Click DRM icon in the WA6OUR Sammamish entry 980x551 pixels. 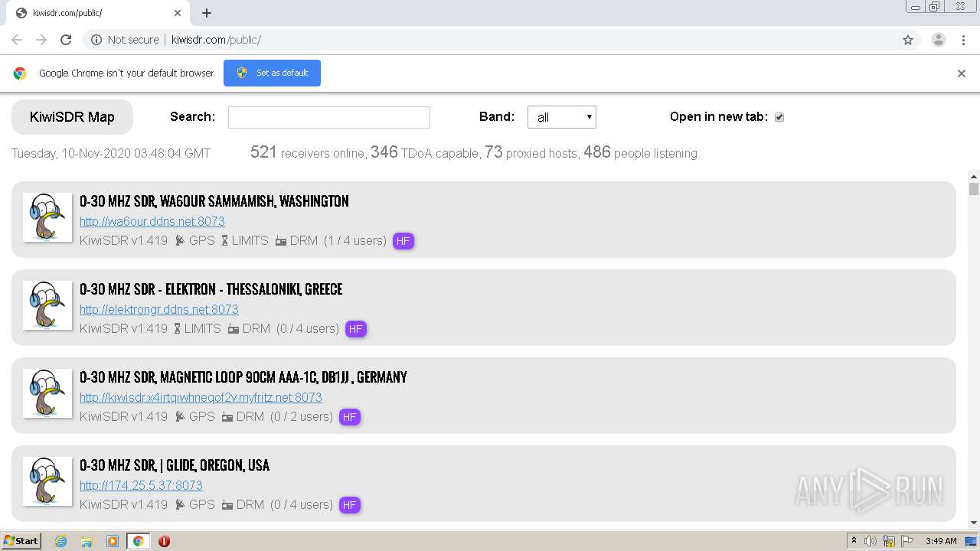(x=281, y=240)
